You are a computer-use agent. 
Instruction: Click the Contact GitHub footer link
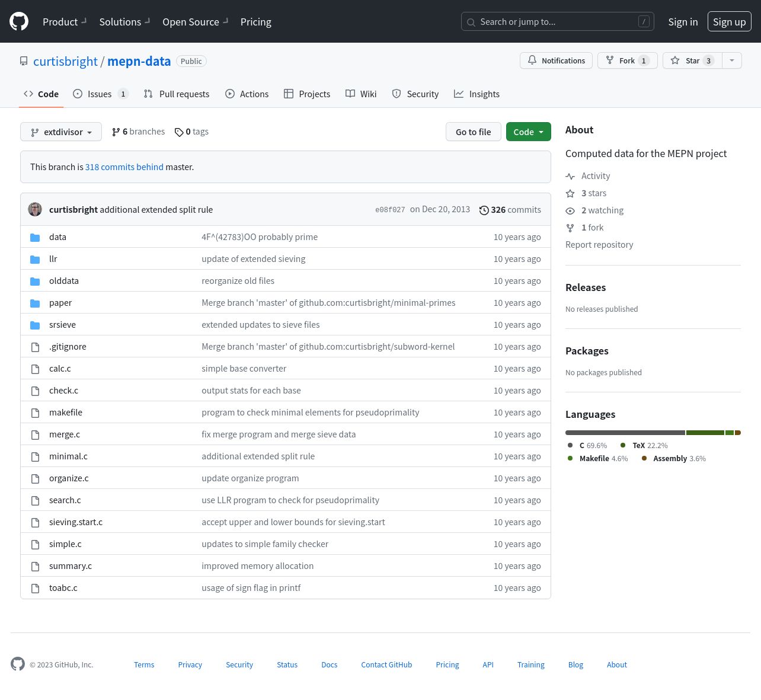coord(386,665)
